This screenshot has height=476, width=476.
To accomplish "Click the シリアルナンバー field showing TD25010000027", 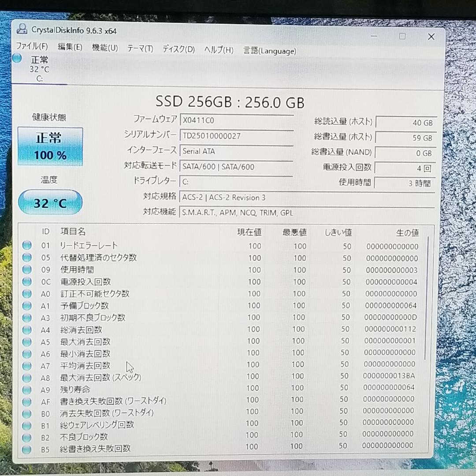I will coord(237,136).
